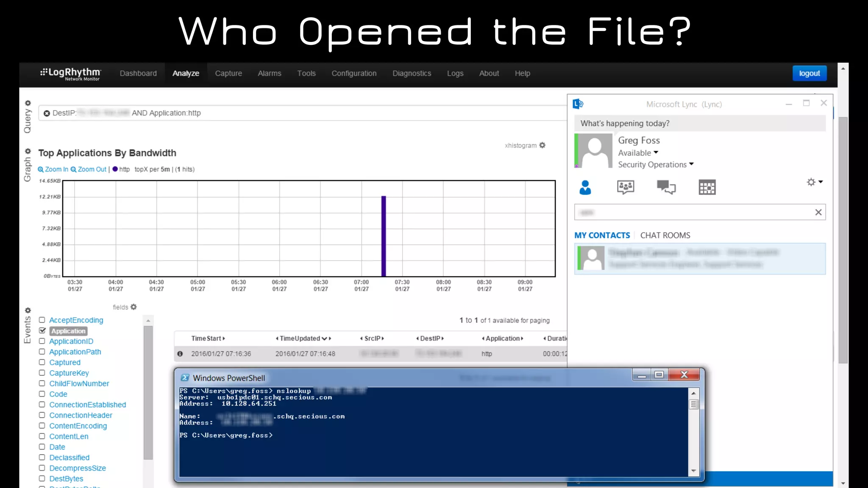The image size is (868, 488).
Task: Open the Logs menu
Action: [x=455, y=73]
